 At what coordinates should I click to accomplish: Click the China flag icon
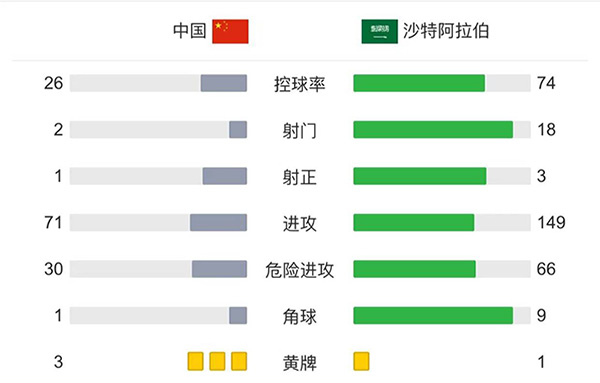[230, 31]
